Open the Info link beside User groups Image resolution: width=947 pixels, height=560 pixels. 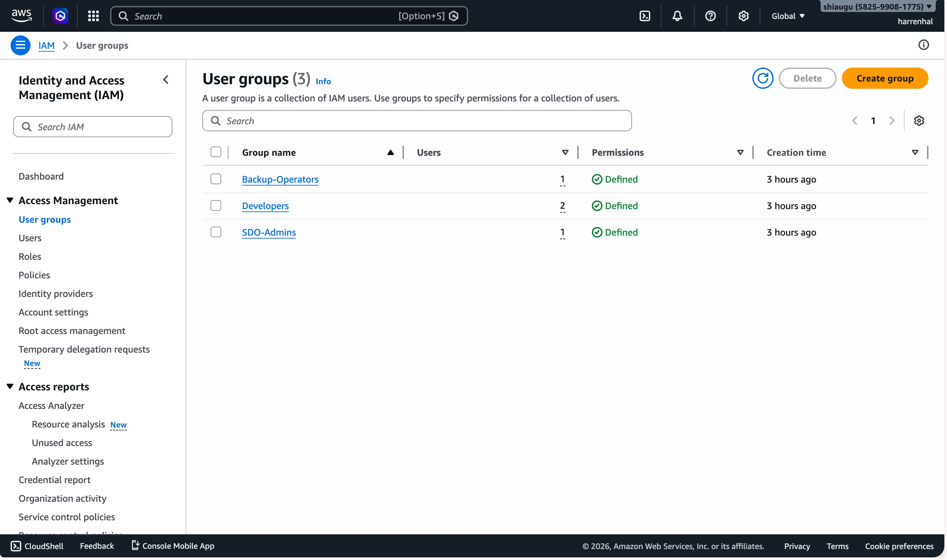tap(323, 81)
